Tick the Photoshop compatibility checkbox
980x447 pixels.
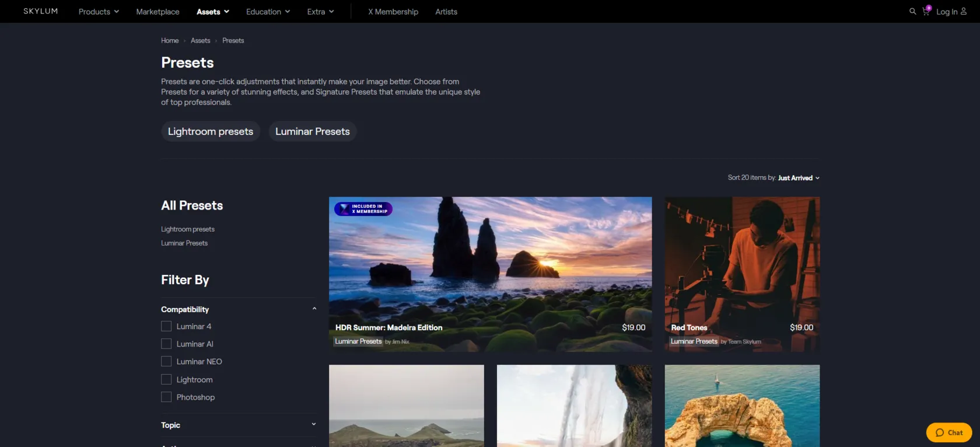tap(166, 397)
